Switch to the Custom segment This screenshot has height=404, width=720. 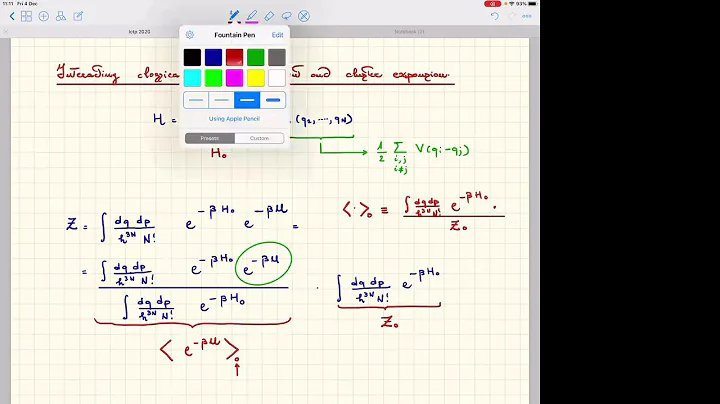point(259,138)
